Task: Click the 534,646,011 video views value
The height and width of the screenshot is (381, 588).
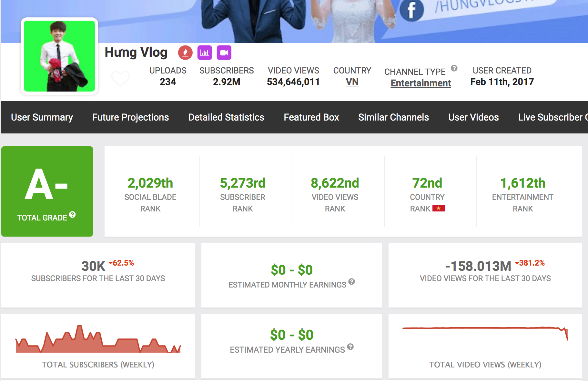Action: (x=293, y=82)
